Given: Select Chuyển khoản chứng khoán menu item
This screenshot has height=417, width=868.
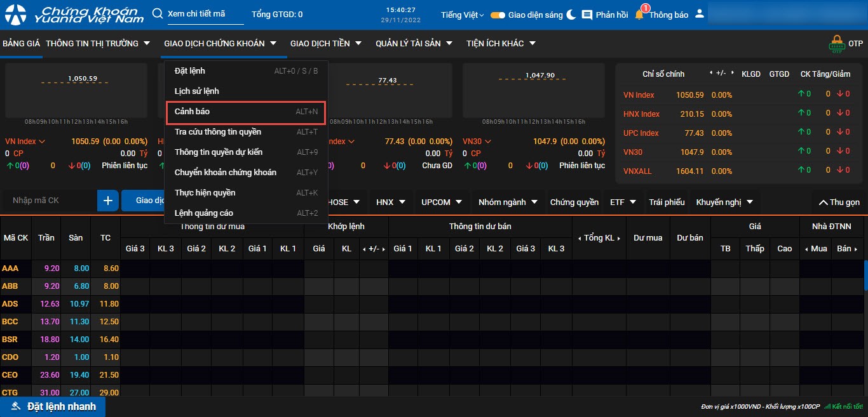Looking at the screenshot, I should 226,173.
